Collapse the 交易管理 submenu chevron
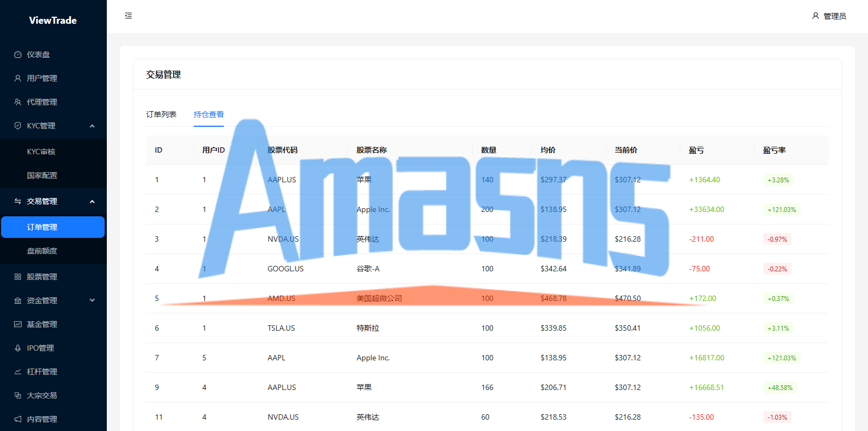Image resolution: width=868 pixels, height=431 pixels. point(92,201)
